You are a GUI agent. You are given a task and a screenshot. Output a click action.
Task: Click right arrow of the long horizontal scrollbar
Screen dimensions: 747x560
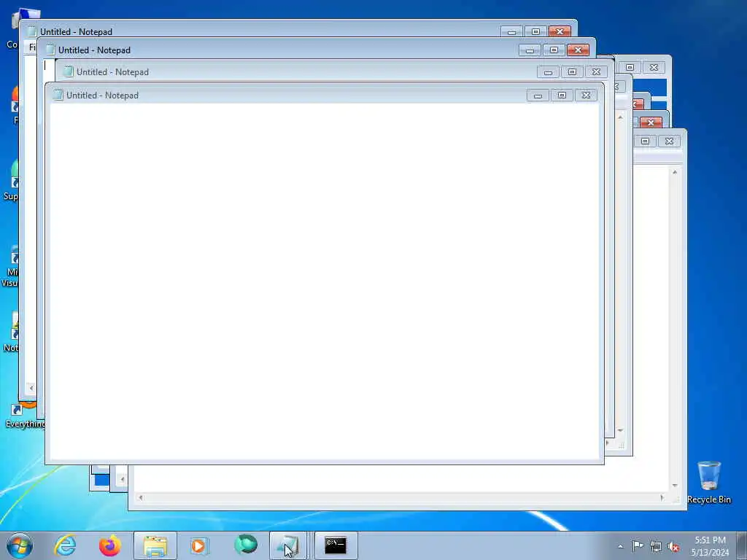(x=662, y=497)
